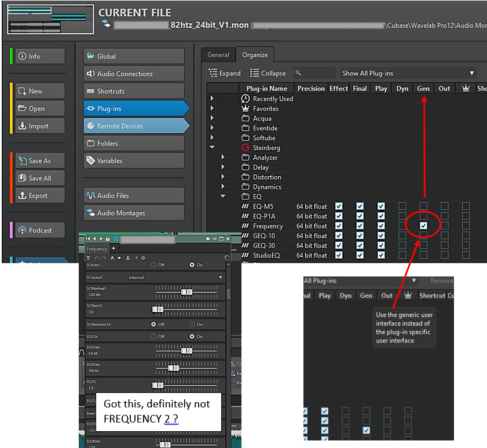The height and width of the screenshot is (448, 487).
Task: Click the SCFilterFreq1 slider handle
Action: [186, 292]
